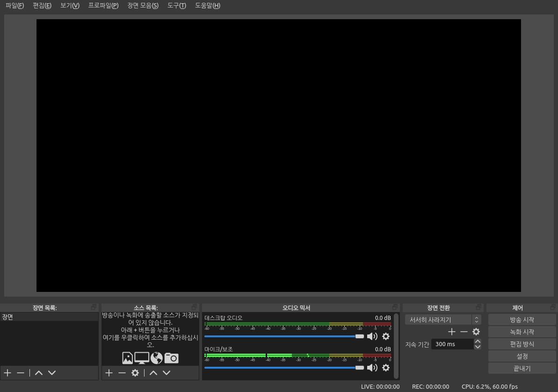
Task: Move scene down with arrow icon
Action: pos(52,373)
